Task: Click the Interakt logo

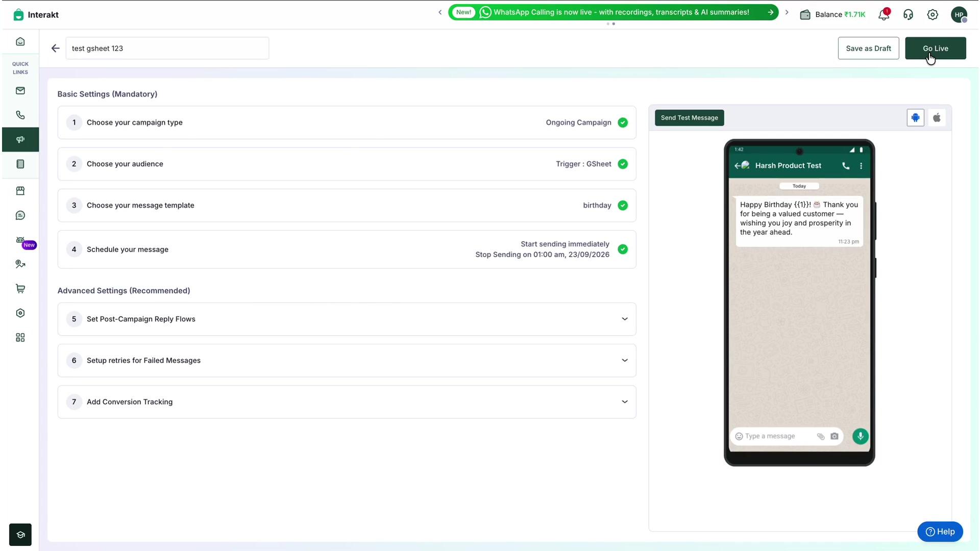Action: [36, 15]
